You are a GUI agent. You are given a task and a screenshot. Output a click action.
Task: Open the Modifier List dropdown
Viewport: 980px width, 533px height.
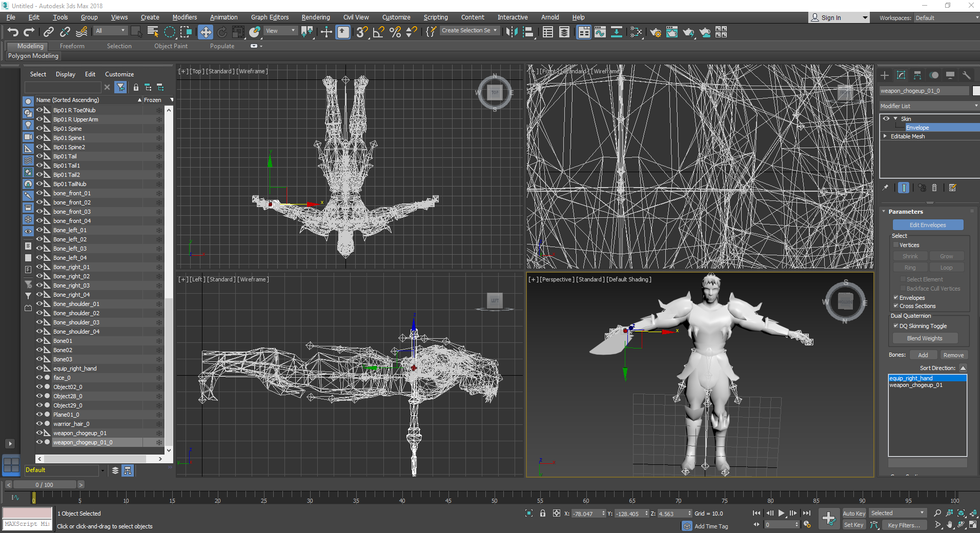(929, 106)
